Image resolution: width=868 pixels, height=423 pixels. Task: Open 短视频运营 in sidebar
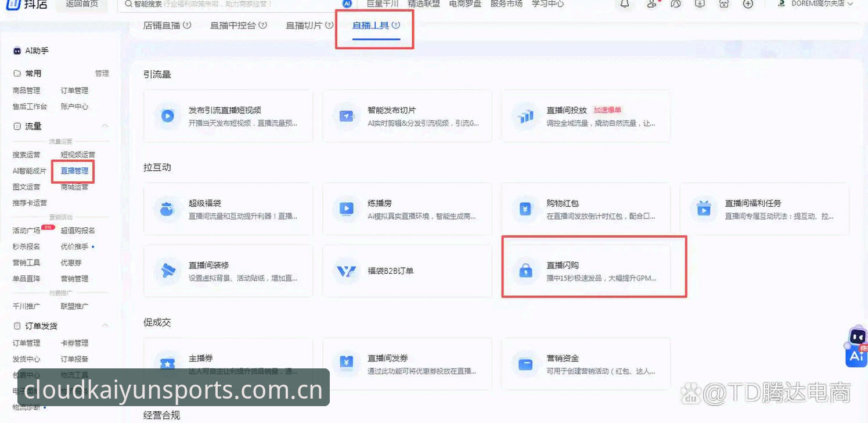coord(78,155)
